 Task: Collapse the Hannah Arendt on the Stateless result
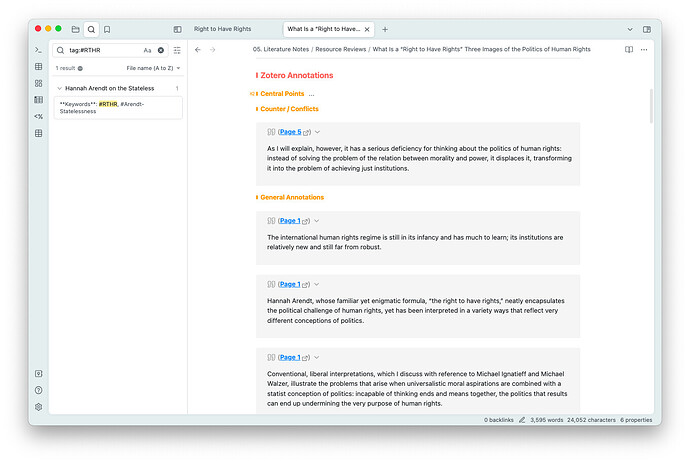pos(59,88)
